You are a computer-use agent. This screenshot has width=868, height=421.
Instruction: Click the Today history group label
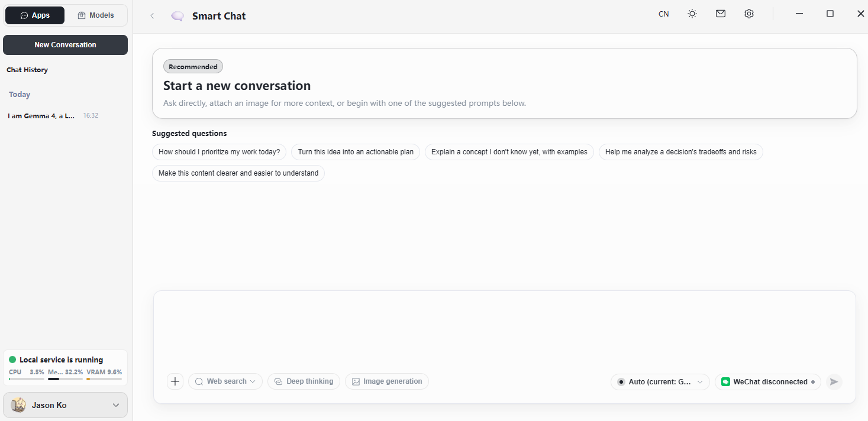[x=20, y=95]
